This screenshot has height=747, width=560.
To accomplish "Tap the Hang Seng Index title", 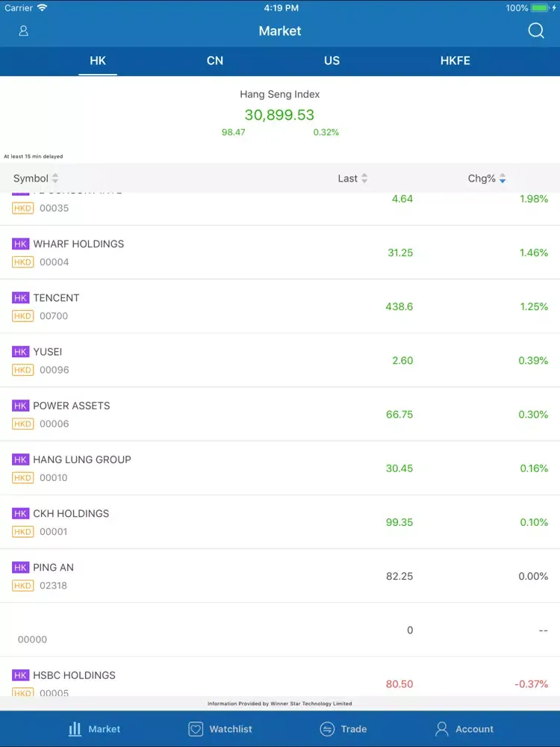I will [x=280, y=94].
